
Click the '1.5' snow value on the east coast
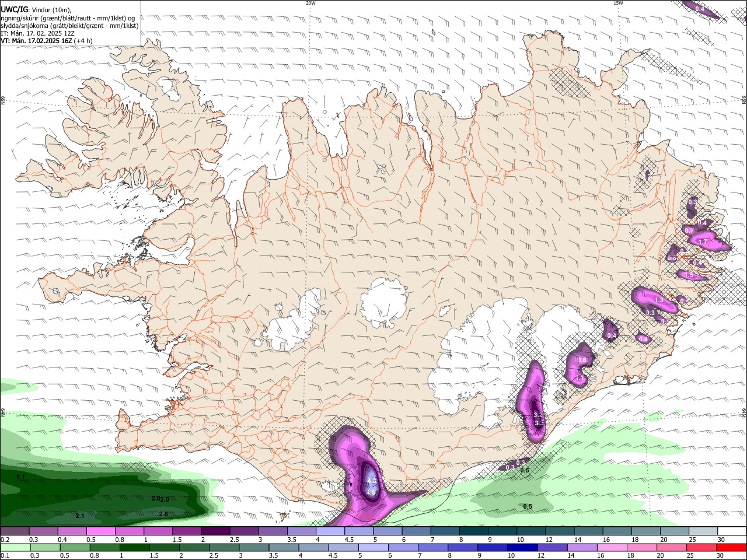point(688,275)
